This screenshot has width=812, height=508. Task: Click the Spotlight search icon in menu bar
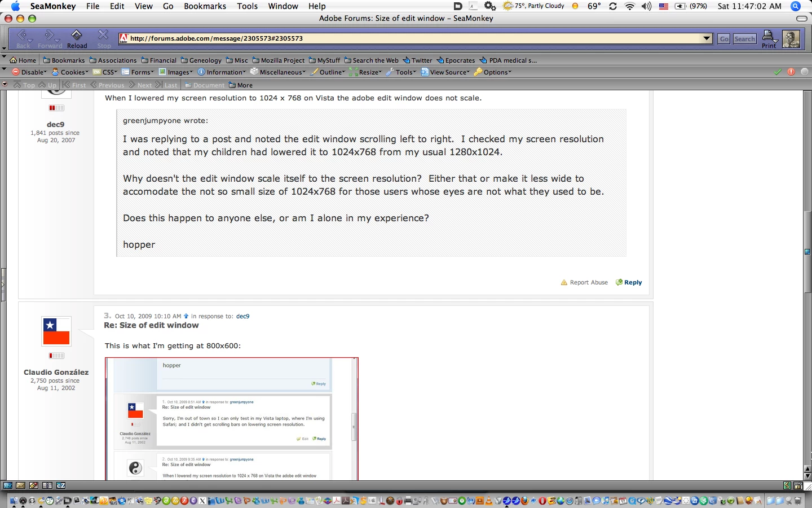[x=796, y=6]
